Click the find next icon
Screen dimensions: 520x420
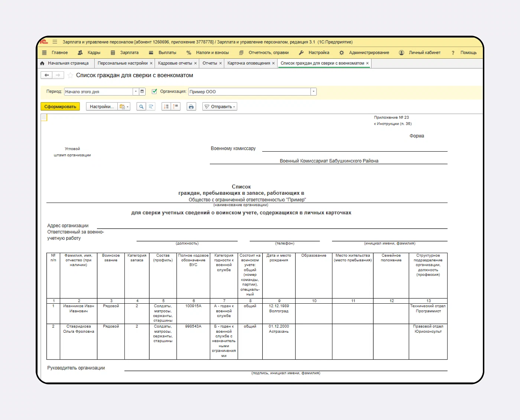(151, 107)
